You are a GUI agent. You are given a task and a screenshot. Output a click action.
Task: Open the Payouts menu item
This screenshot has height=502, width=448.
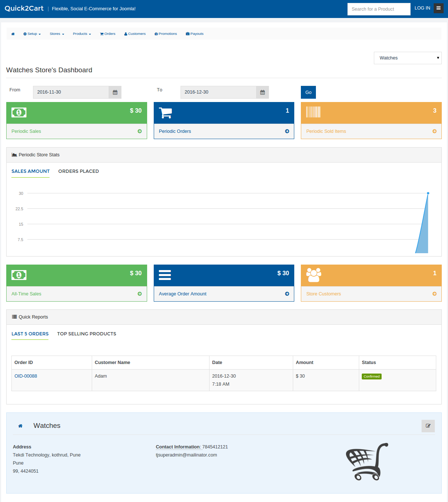click(195, 34)
